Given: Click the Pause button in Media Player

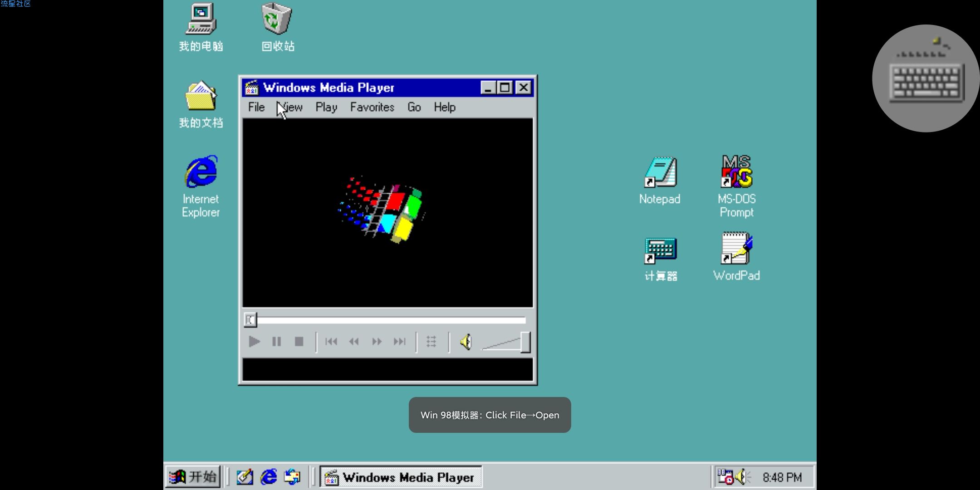Looking at the screenshot, I should (276, 342).
